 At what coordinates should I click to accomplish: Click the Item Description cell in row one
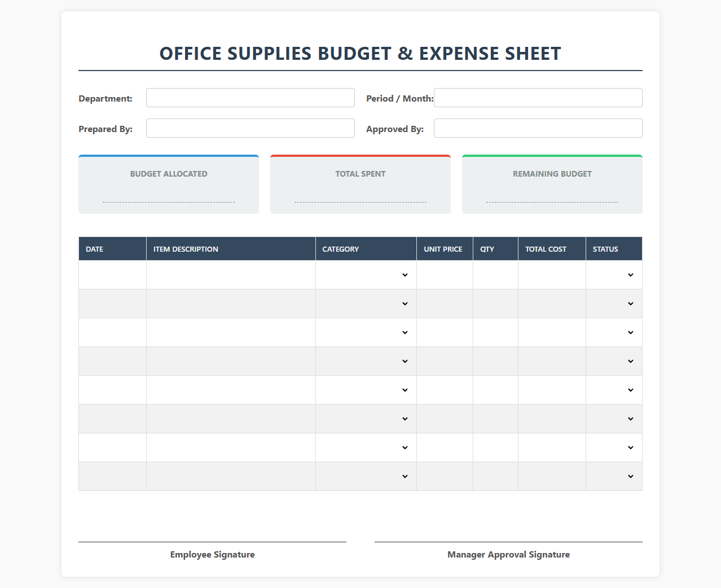coord(231,275)
